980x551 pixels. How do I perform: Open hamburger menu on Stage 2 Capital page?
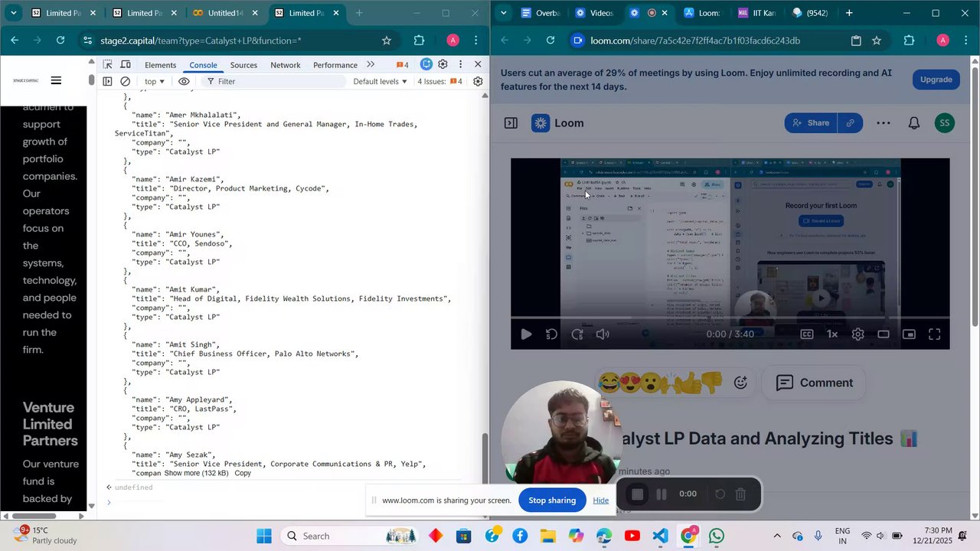click(56, 80)
